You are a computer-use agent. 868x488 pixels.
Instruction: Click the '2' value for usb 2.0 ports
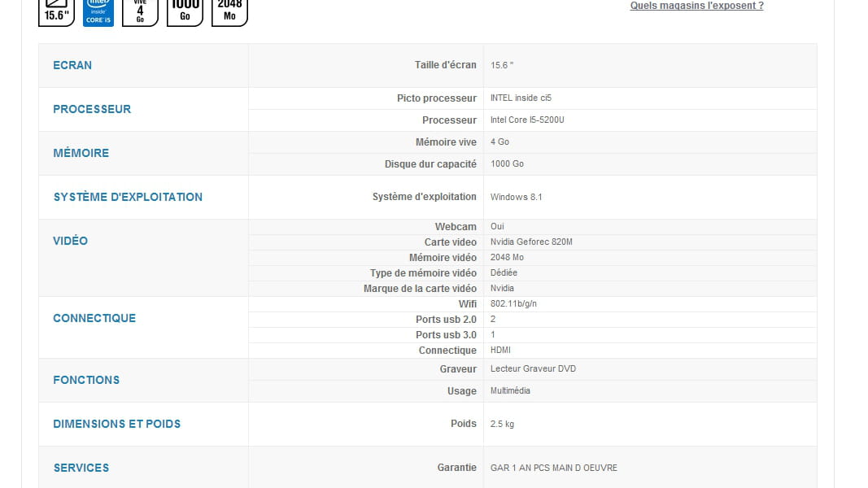[493, 320]
